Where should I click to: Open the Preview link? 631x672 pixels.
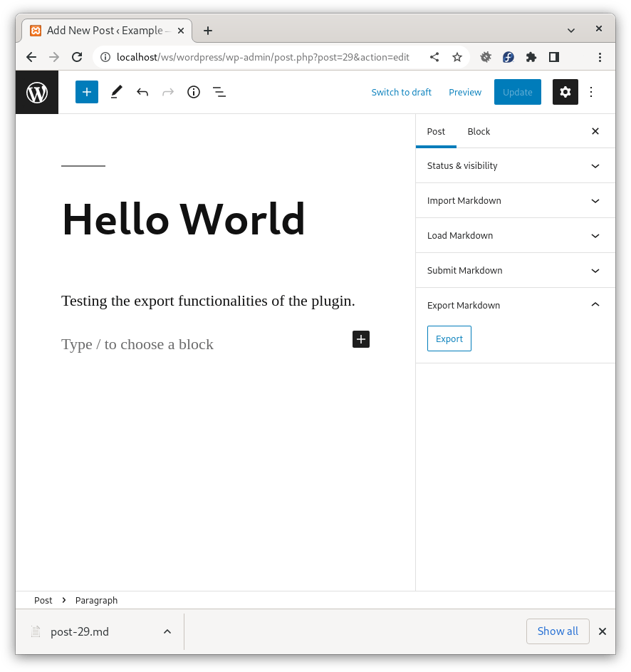[x=464, y=92]
